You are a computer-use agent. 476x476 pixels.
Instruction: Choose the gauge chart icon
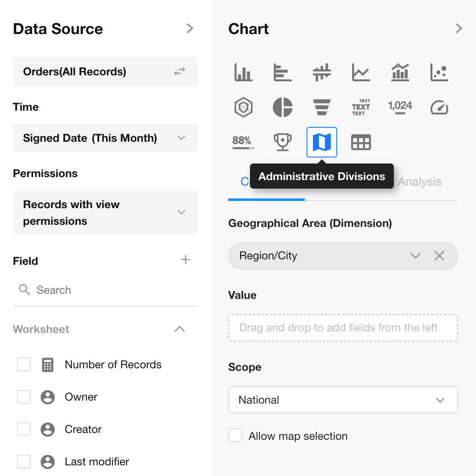[439, 107]
